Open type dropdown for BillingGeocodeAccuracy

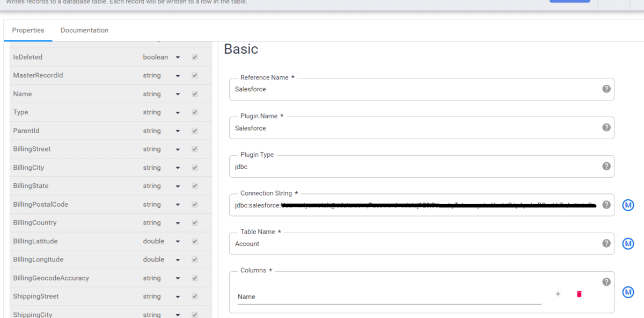pos(162,278)
